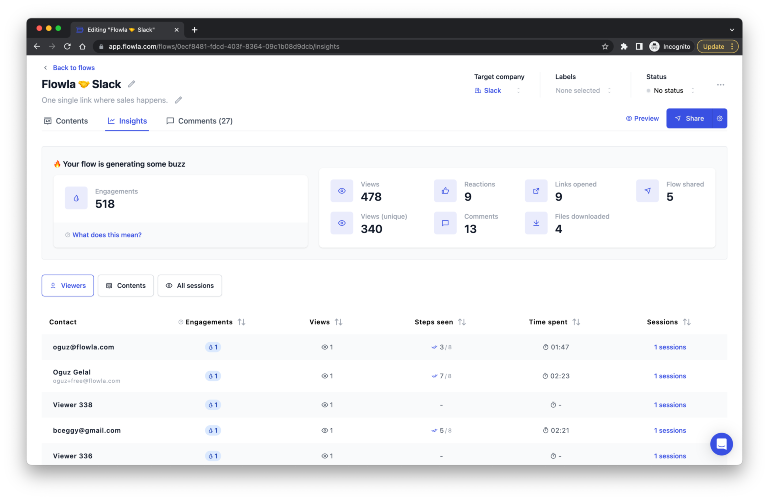Sort table by Engagements column
The image size is (769, 500).
pos(241,322)
